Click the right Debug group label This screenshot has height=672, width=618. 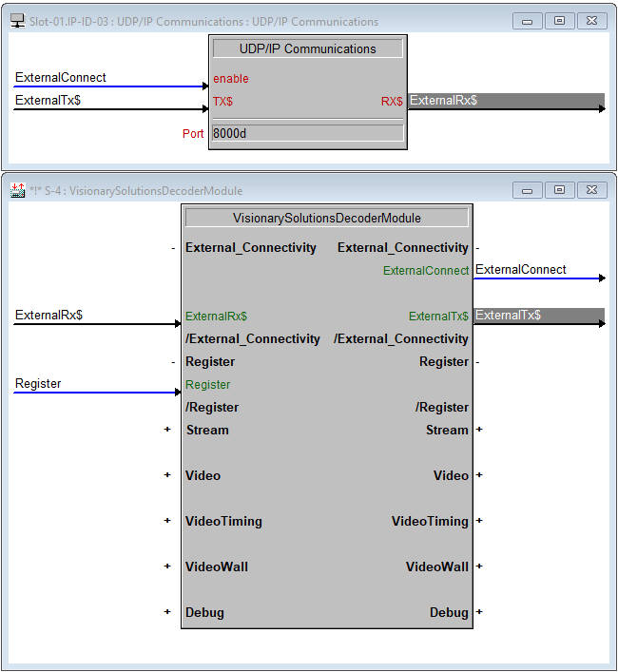pyautogui.click(x=449, y=612)
